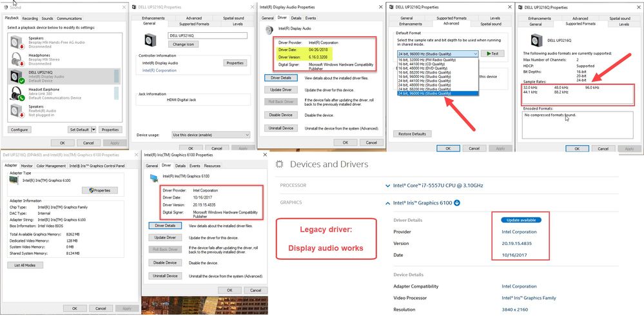Screen dimensions: 644x316
Task: Click the Change Icon button
Action: pyautogui.click(x=183, y=44)
